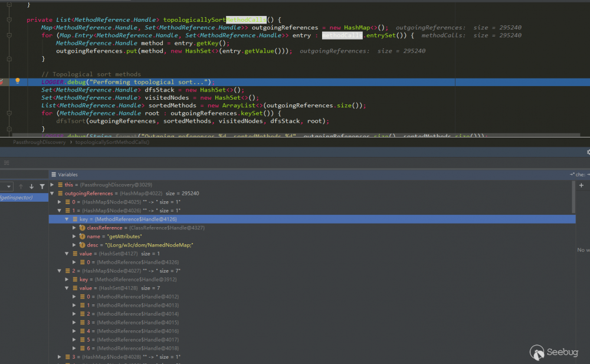
Task: Open the thread selector dropdown
Action: tap(7, 186)
